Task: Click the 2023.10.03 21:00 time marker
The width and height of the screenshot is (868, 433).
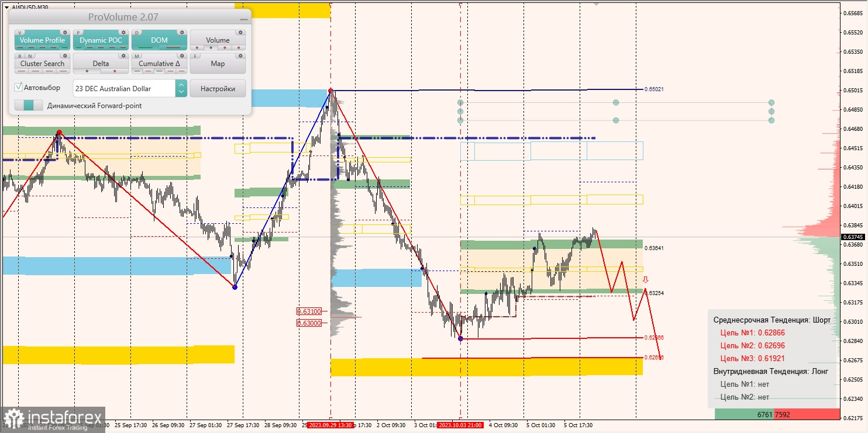Action: coord(460,425)
